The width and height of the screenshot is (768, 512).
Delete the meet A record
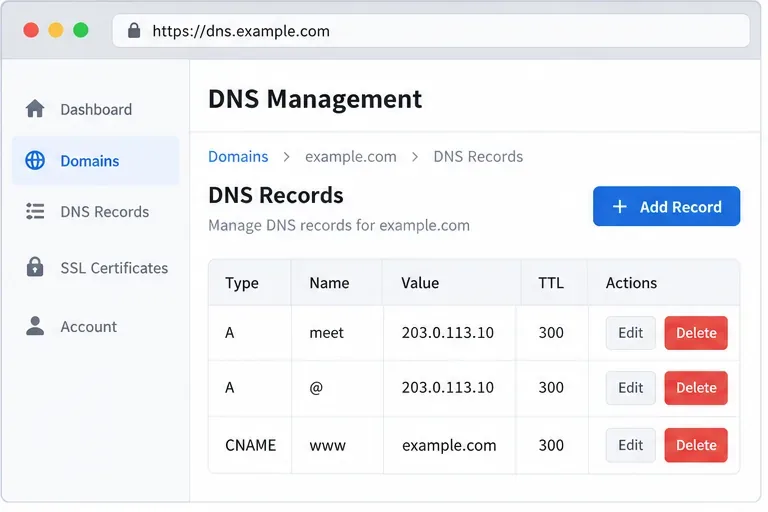coord(696,333)
